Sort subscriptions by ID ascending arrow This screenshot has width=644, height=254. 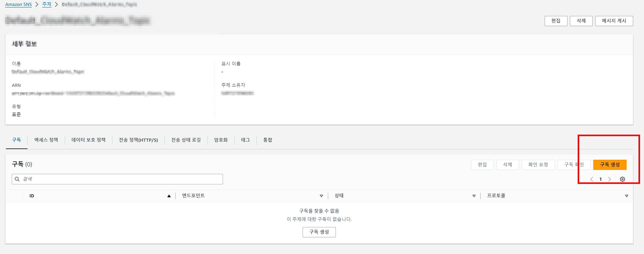pos(169,196)
